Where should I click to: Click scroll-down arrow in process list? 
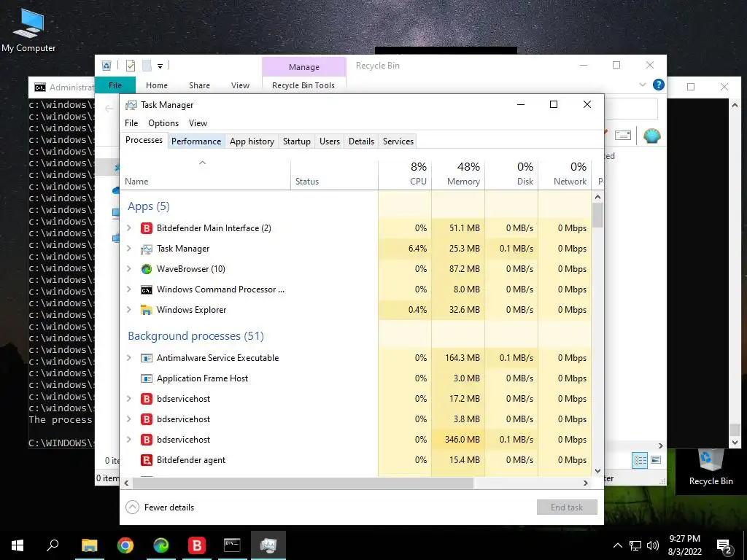(x=598, y=471)
